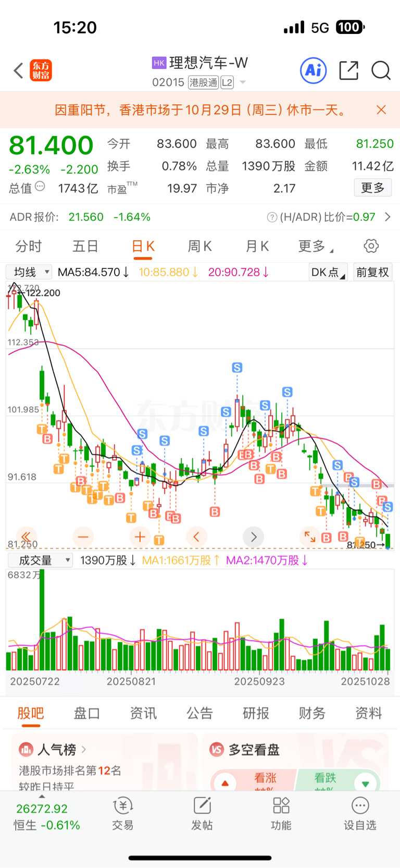This screenshot has height=868, width=400.
Task: Expand chart to fullscreen icon
Action: point(310,536)
